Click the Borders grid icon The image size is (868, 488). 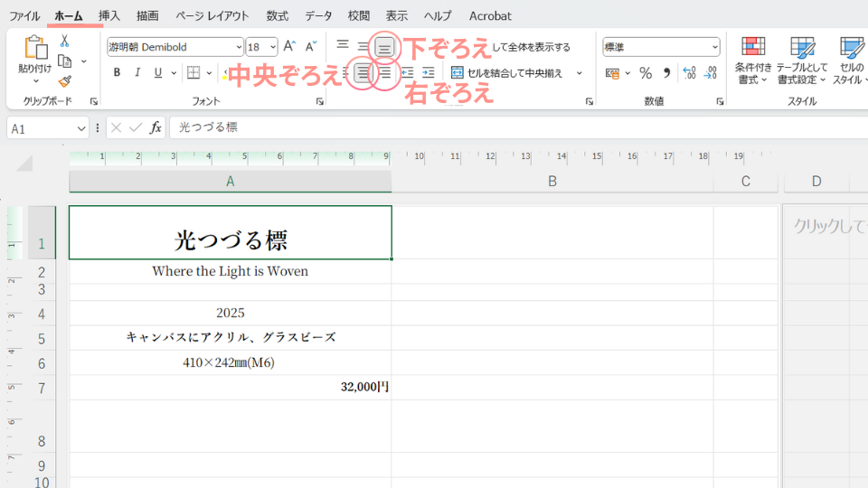[193, 72]
